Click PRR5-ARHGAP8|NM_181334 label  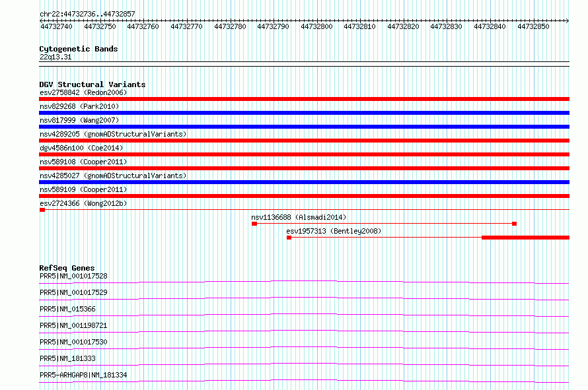click(x=83, y=375)
